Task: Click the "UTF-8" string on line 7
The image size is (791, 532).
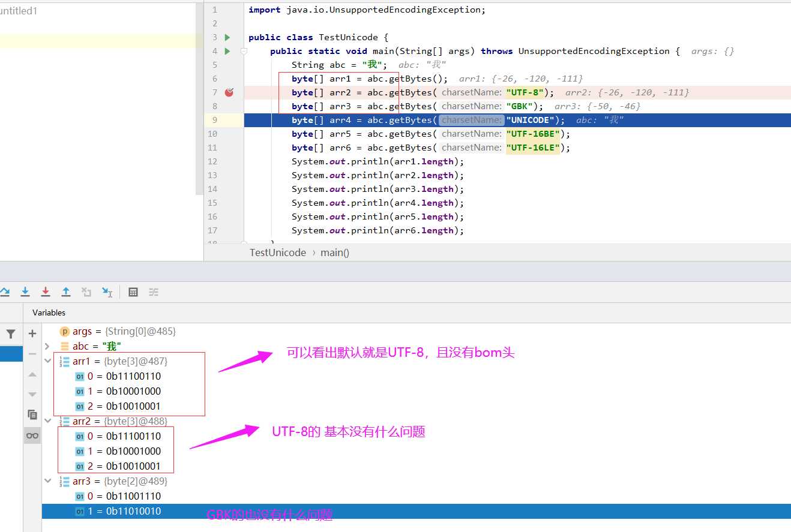Action: click(525, 92)
